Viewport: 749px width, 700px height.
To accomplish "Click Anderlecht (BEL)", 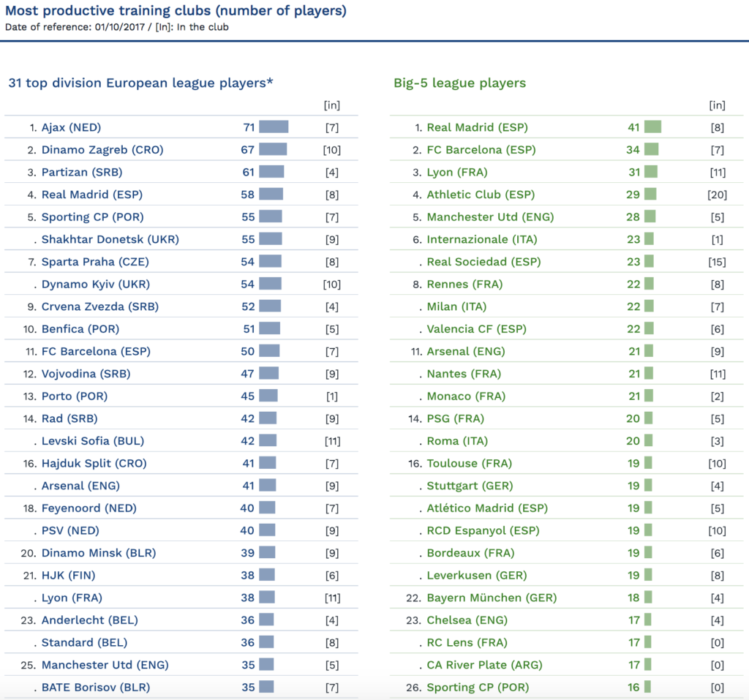I will [90, 621].
